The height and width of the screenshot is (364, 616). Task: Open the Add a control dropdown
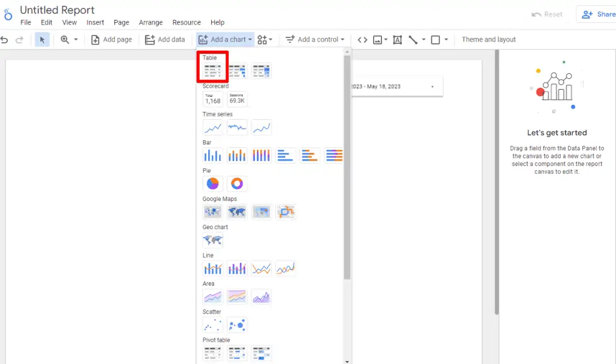pos(315,40)
